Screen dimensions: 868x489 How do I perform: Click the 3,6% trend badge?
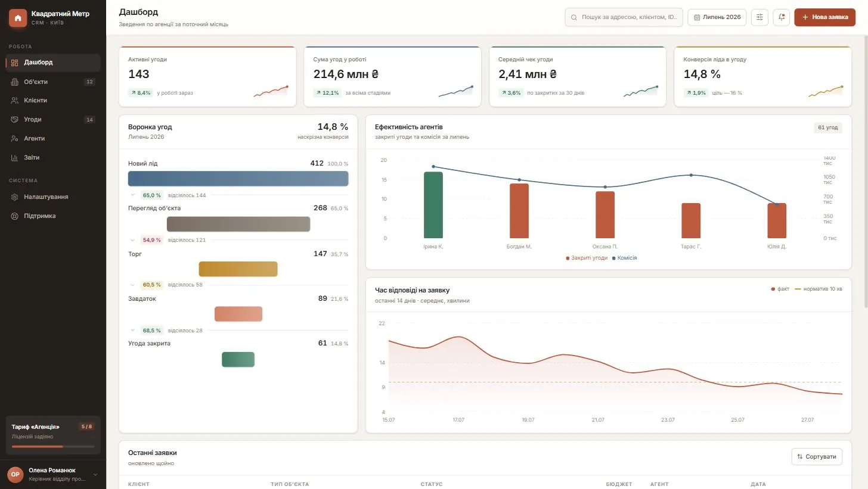point(511,93)
